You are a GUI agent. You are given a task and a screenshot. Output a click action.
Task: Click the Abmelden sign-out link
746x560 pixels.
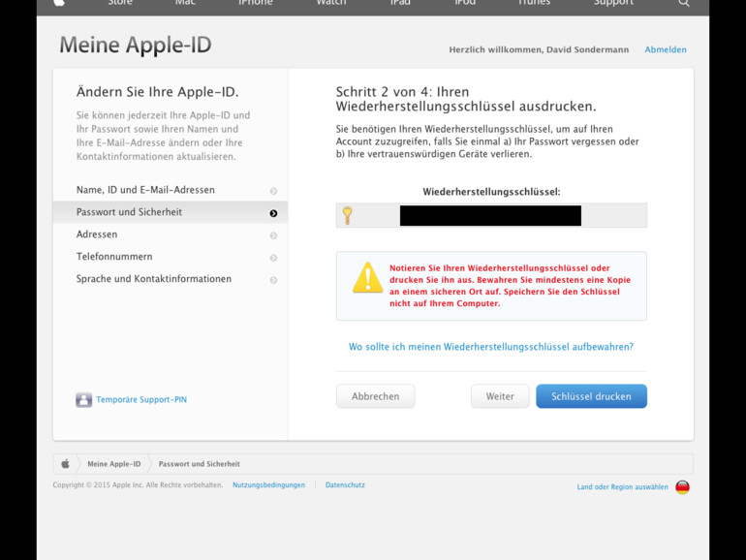(666, 49)
